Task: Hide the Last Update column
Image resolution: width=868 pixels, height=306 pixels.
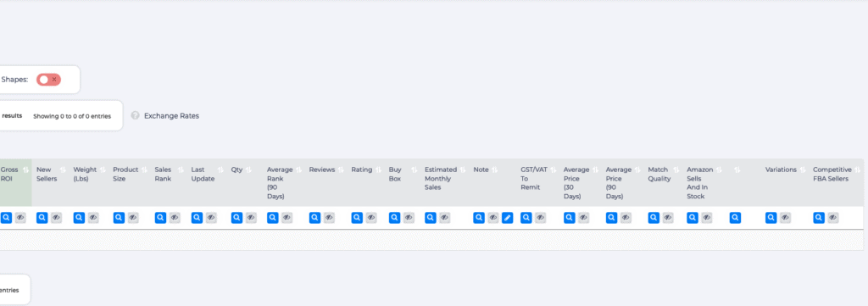Action: (211, 218)
